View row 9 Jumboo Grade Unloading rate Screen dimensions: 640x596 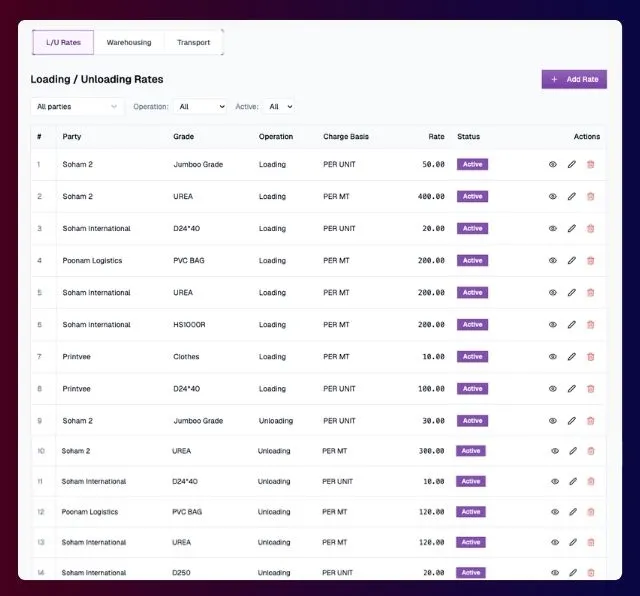[x=553, y=420]
